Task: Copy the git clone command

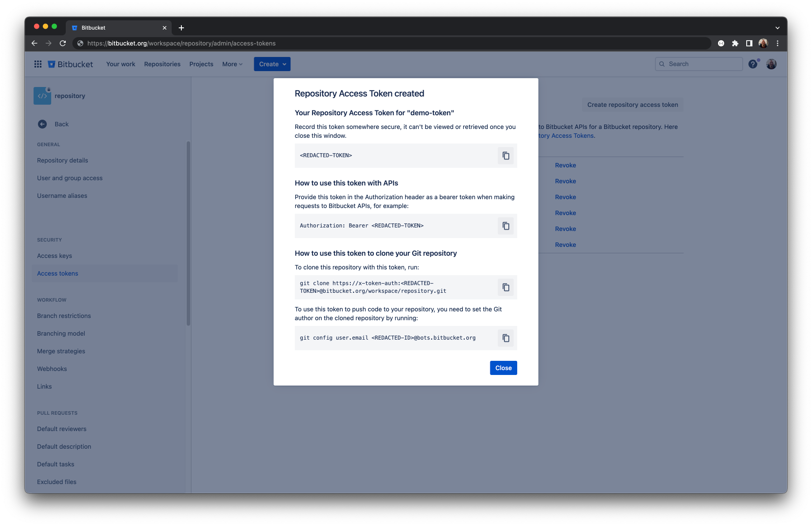Action: click(x=506, y=287)
